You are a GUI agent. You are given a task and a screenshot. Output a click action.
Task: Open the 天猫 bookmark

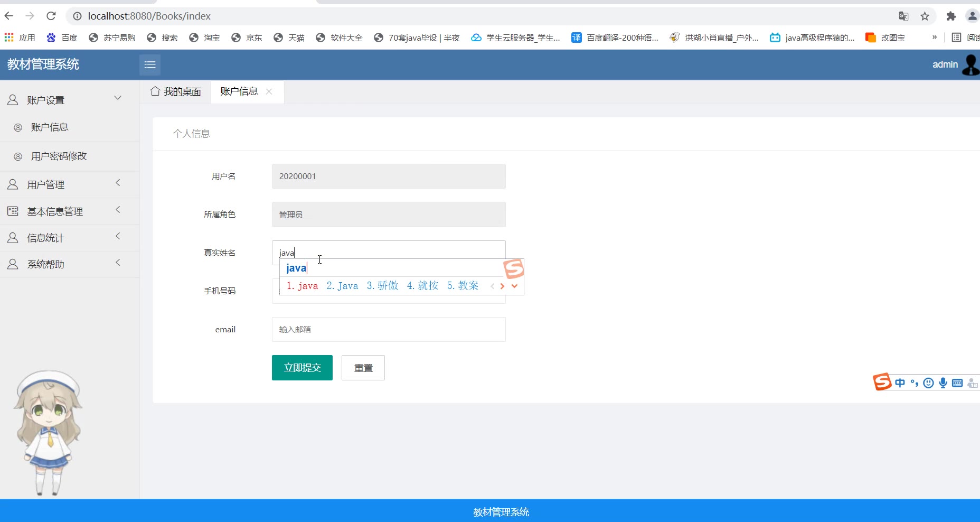tap(289, 38)
